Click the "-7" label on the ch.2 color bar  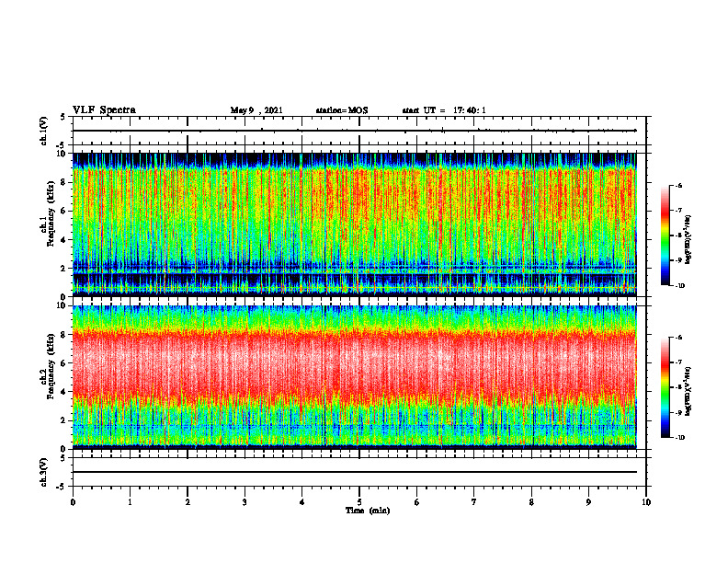(678, 362)
